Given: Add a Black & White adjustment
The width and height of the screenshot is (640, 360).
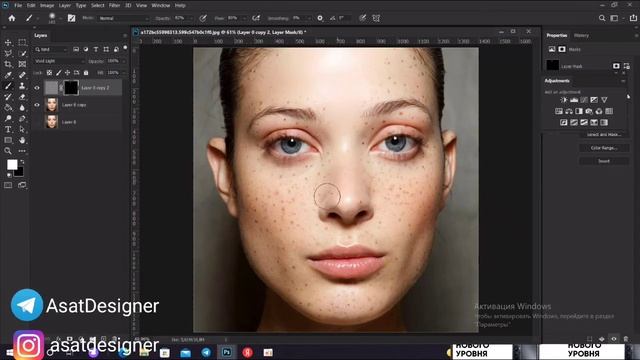Looking at the screenshot, I should pos(579,111).
